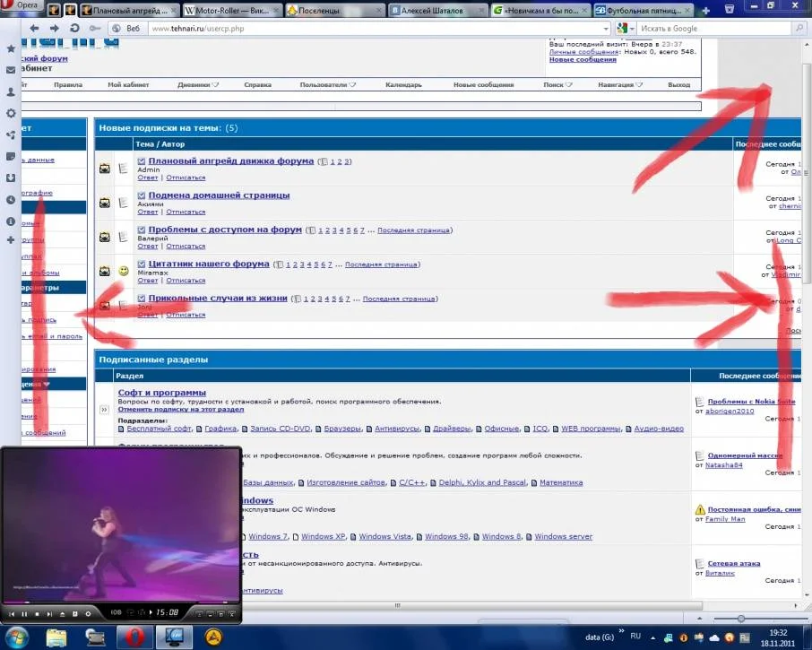The width and height of the screenshot is (812, 650).
Task: Open the Downloads panel in Opera sidebar
Action: coord(11,178)
